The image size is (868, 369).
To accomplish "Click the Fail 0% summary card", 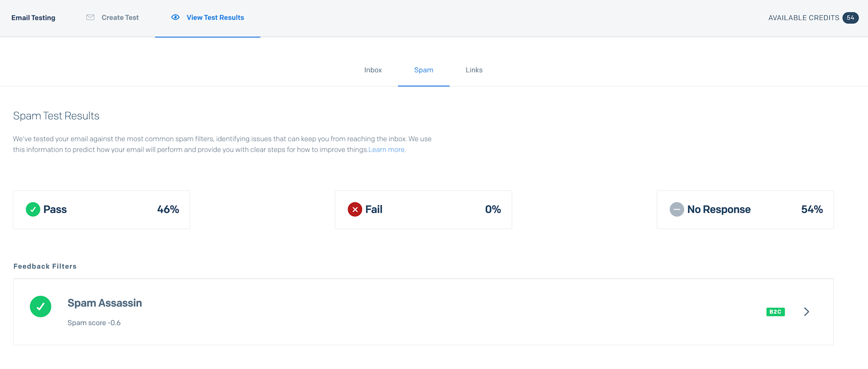I will [x=423, y=210].
